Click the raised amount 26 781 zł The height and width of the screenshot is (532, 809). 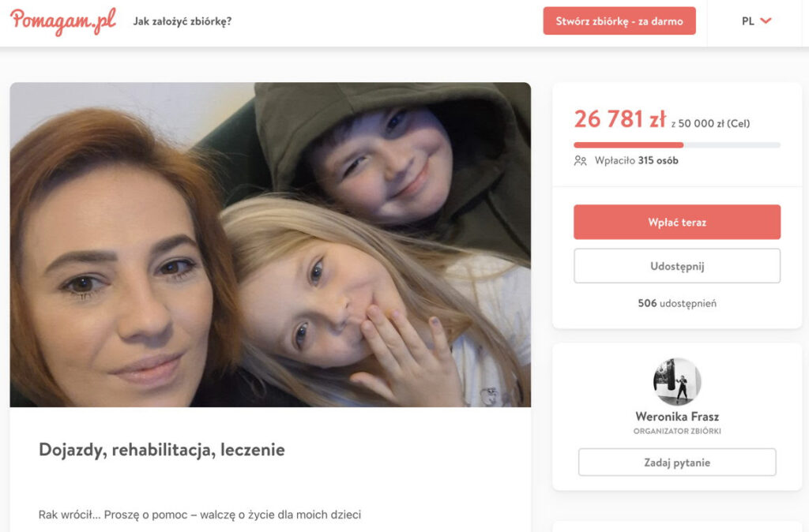tap(619, 119)
